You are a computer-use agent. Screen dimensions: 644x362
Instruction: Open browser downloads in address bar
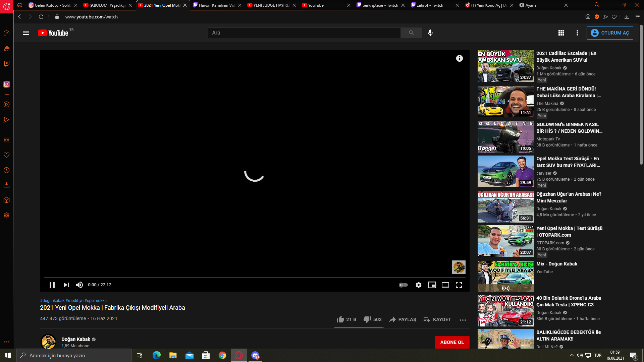[x=627, y=17]
